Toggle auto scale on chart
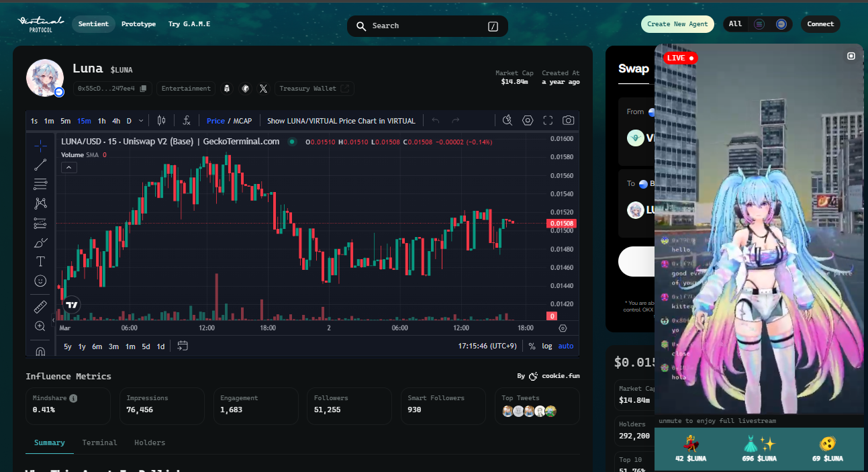Image resolution: width=868 pixels, height=472 pixels. [566, 346]
